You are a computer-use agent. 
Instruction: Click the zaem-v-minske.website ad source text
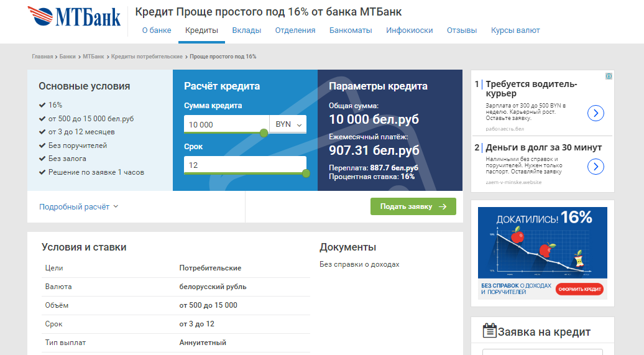[x=513, y=182]
